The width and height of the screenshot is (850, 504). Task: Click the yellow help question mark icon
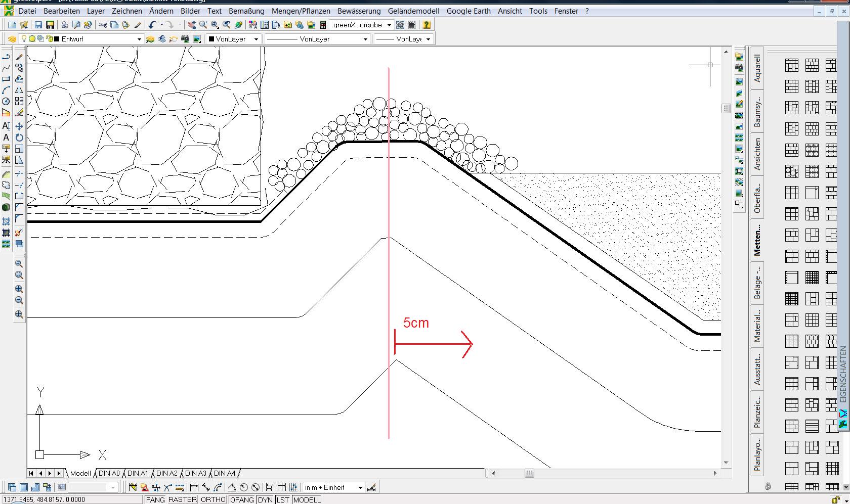point(427,25)
